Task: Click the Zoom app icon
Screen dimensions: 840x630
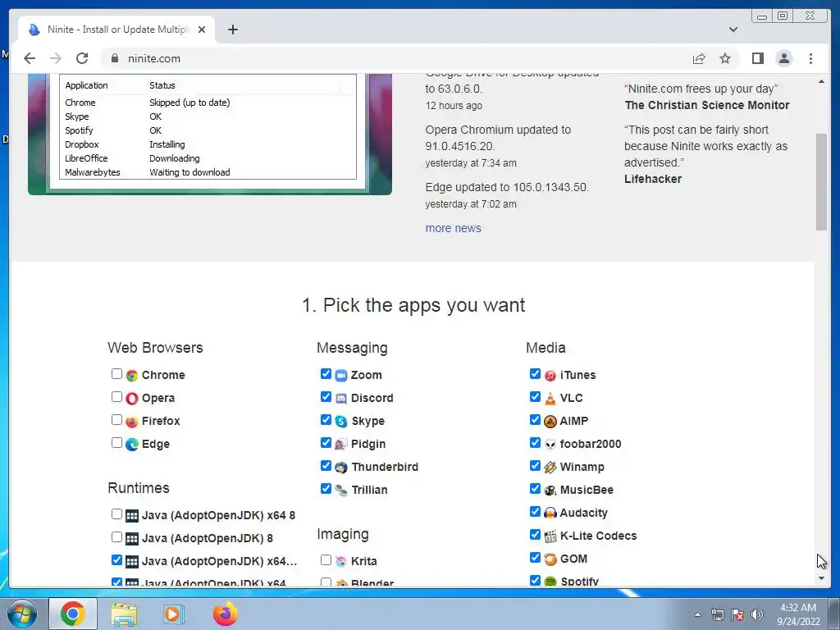Action: [341, 376]
